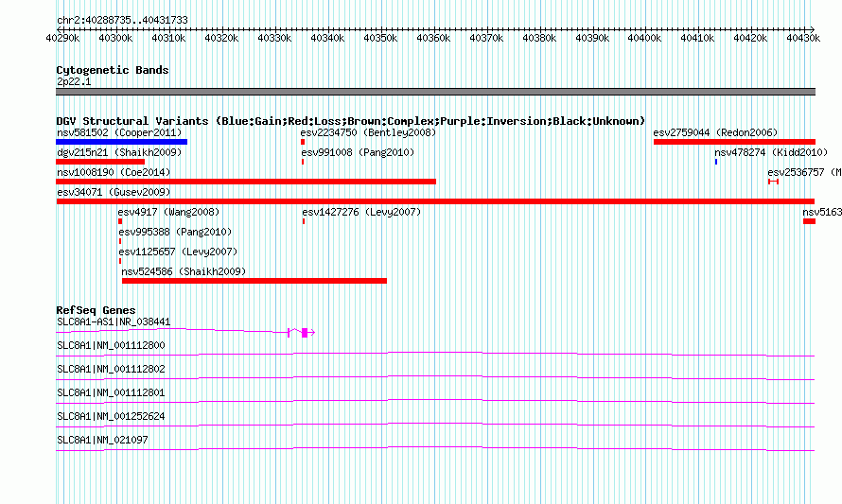Open SLC8A1|NM_021097 transcript label

pos(102,440)
